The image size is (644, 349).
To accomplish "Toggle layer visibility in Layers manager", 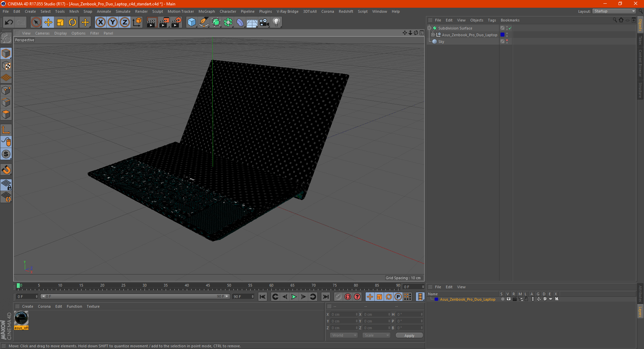I will (508, 299).
